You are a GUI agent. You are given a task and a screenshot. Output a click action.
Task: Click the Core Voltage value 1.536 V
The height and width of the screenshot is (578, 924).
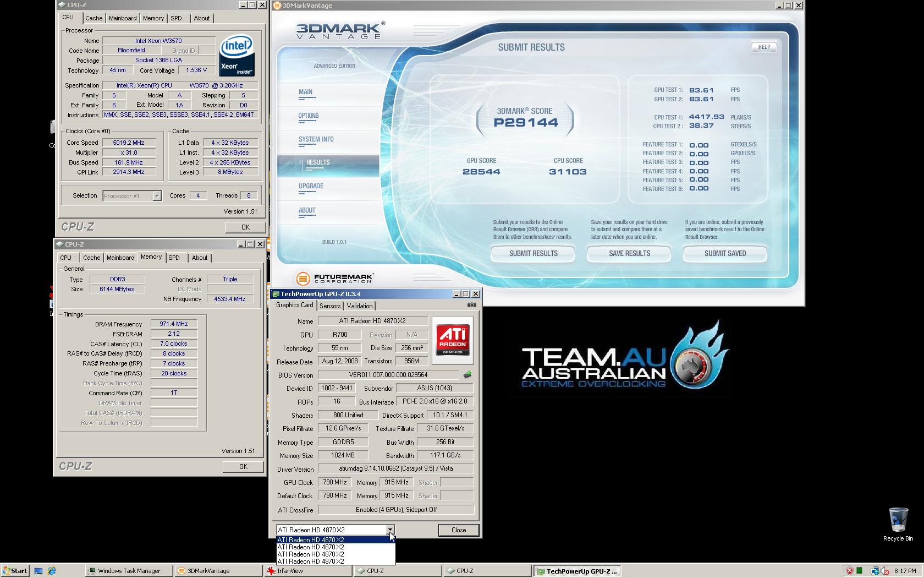point(196,70)
